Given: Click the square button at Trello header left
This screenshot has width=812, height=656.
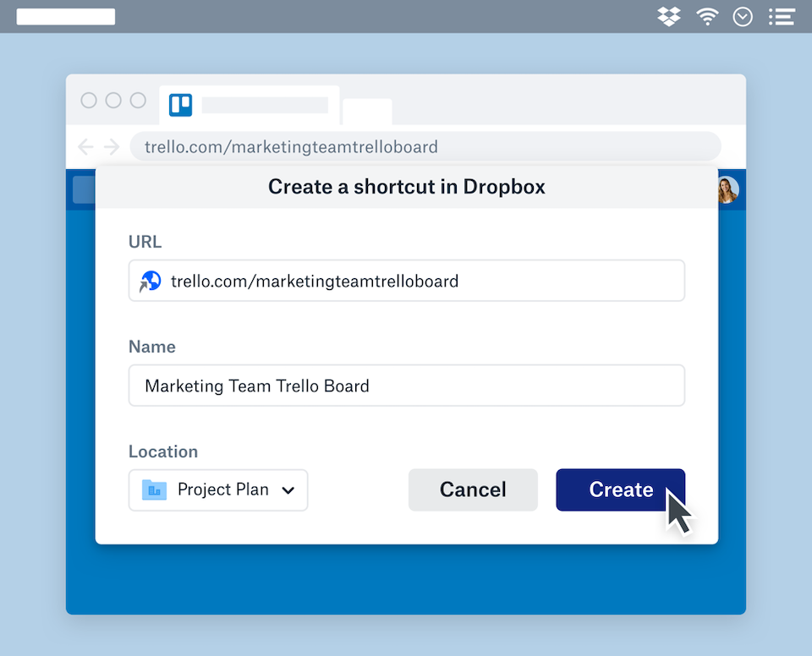Looking at the screenshot, I should (84, 190).
